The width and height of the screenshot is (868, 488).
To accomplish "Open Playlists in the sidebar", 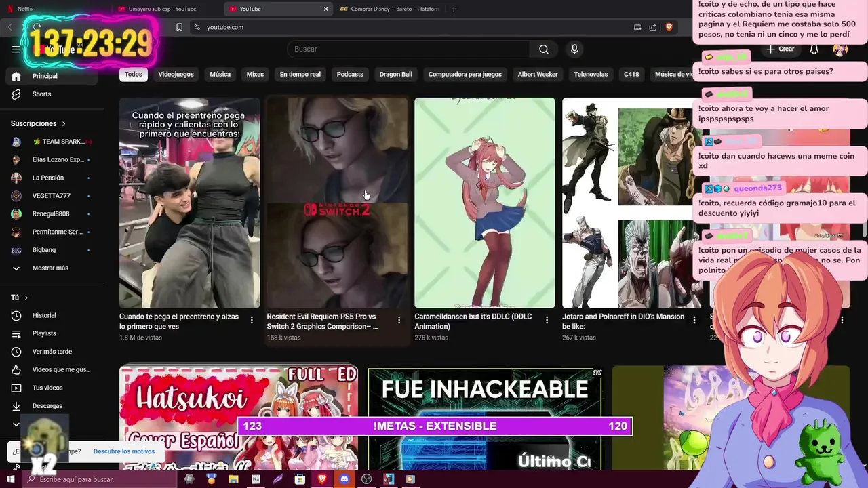I will click(52, 333).
